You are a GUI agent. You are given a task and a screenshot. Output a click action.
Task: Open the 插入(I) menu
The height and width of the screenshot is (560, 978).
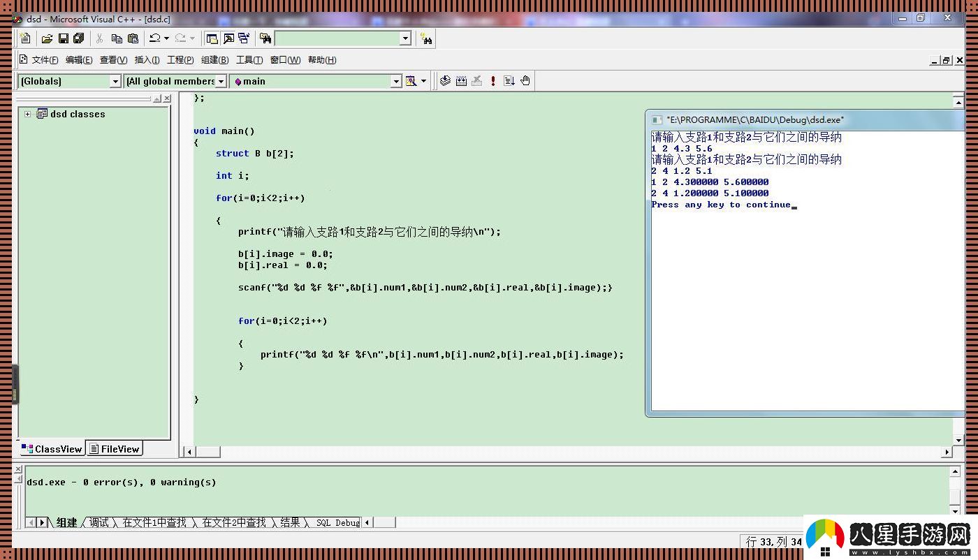[147, 60]
